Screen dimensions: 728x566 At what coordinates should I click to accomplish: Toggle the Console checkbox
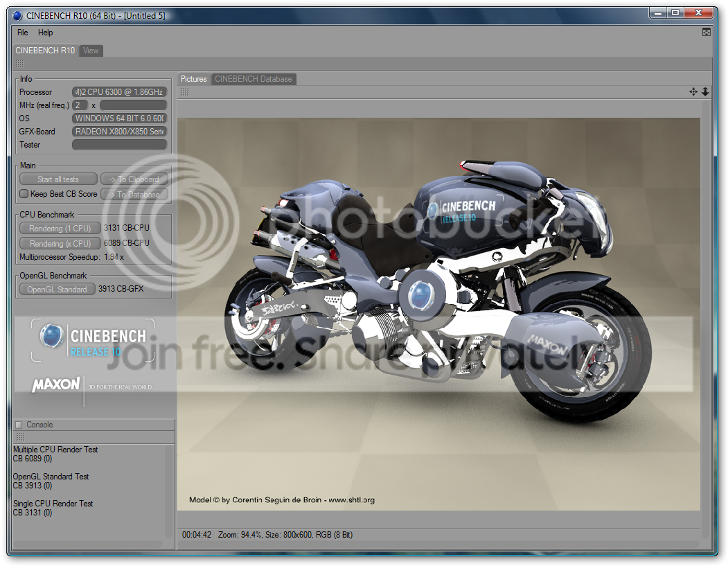pyautogui.click(x=19, y=425)
